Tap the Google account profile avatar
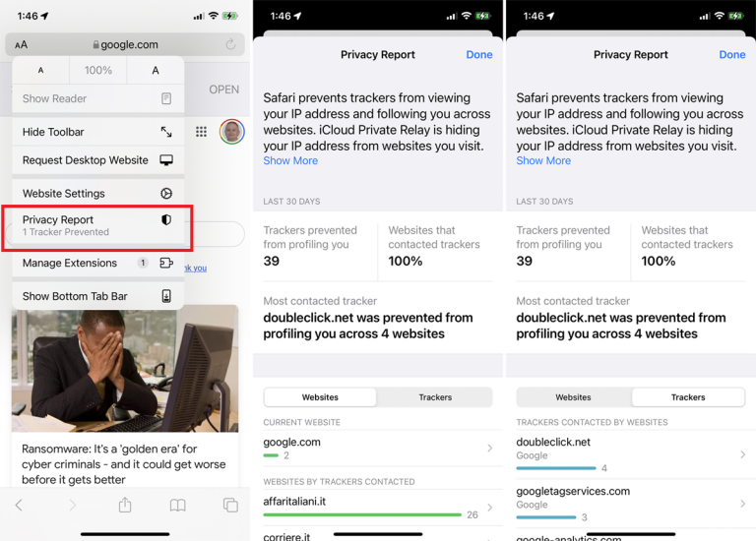 pos(231,132)
